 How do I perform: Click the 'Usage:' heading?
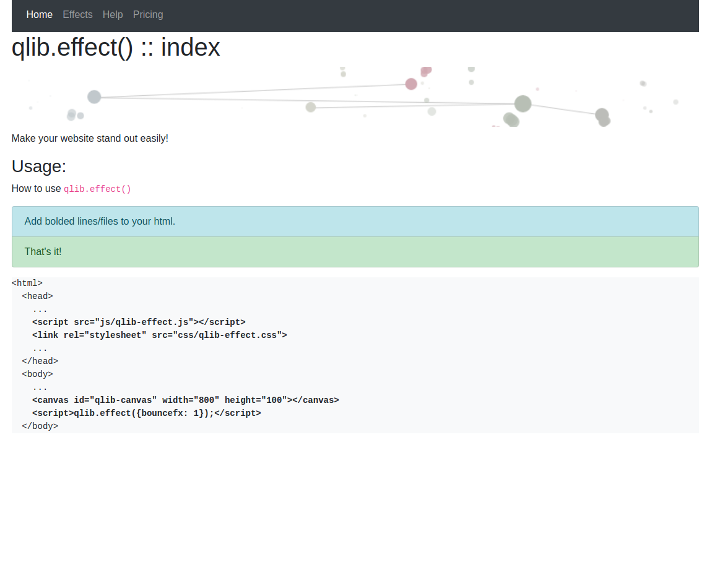[x=39, y=166]
